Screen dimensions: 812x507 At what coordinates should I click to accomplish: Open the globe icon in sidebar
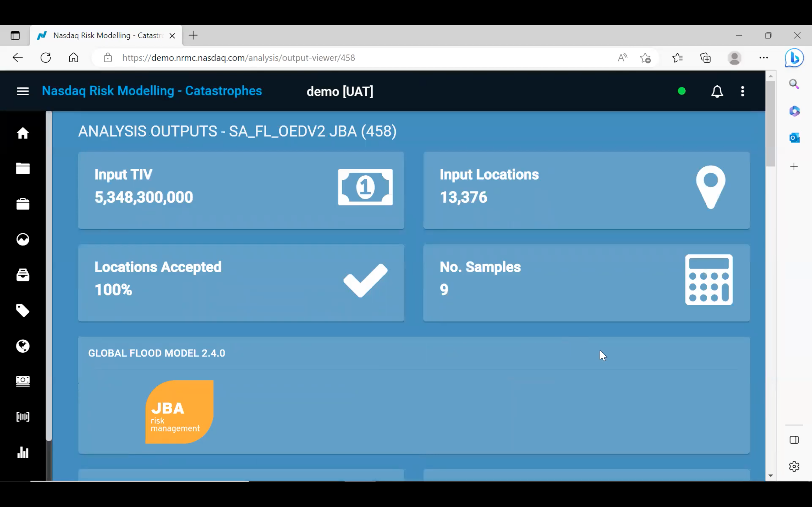coord(23,346)
